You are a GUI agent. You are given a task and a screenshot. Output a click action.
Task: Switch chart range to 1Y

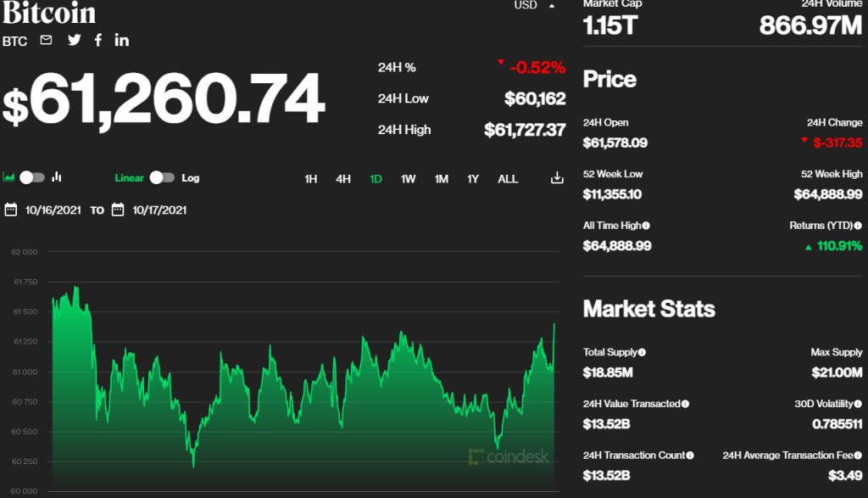click(x=473, y=179)
